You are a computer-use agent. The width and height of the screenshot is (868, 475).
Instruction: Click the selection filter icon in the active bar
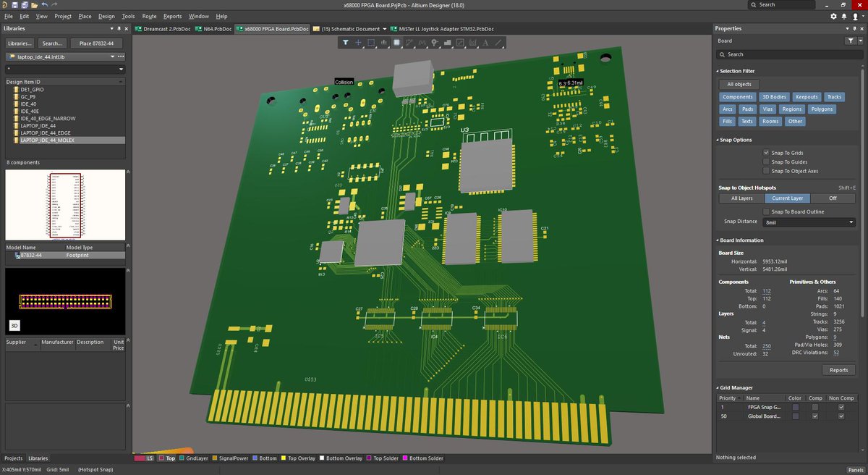(x=345, y=43)
